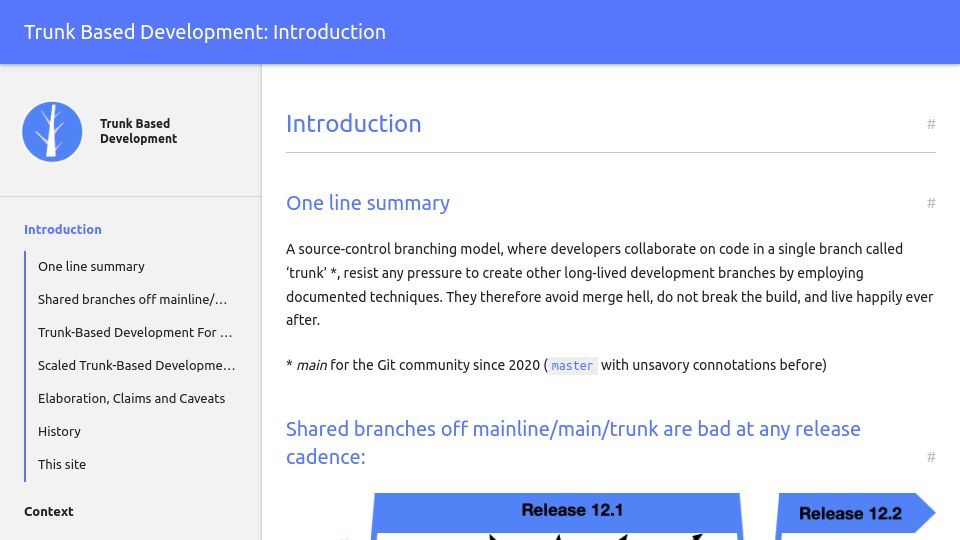Click the Introduction main heading
This screenshot has width=960, height=540.
pos(353,124)
